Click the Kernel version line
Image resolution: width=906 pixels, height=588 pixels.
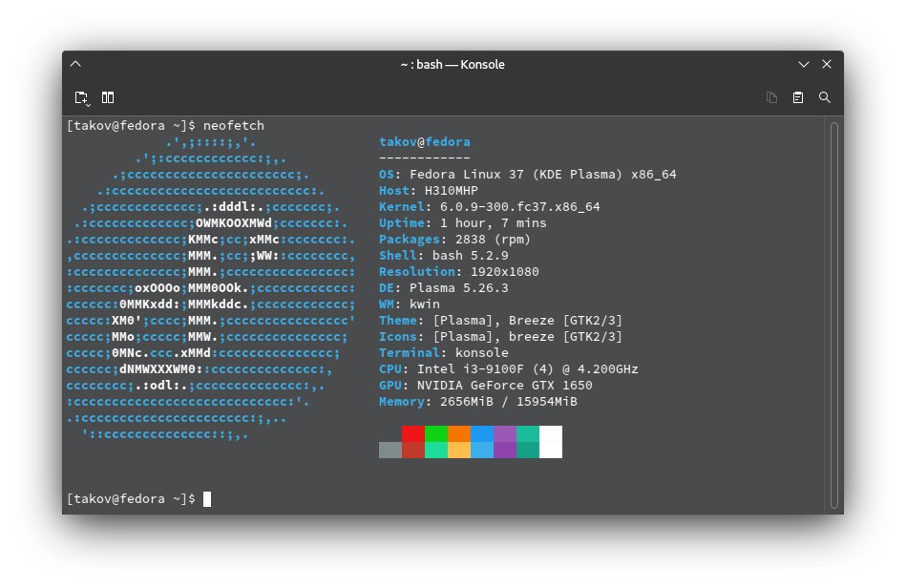pyautogui.click(x=490, y=206)
